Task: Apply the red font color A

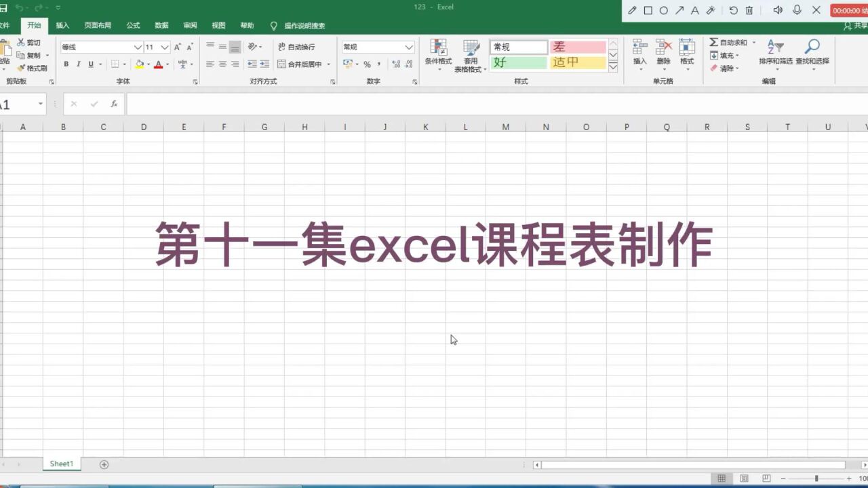Action: pyautogui.click(x=158, y=64)
